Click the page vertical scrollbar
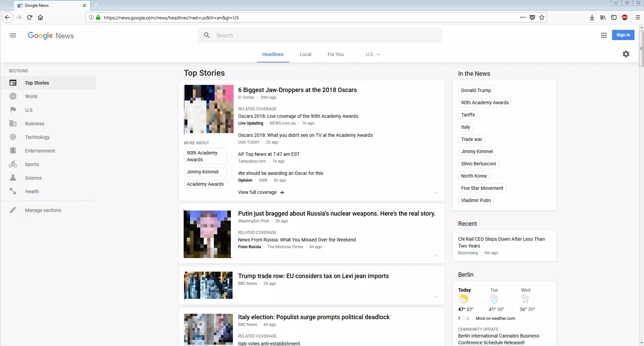Viewport: 644px width, 346px height. click(x=641, y=49)
